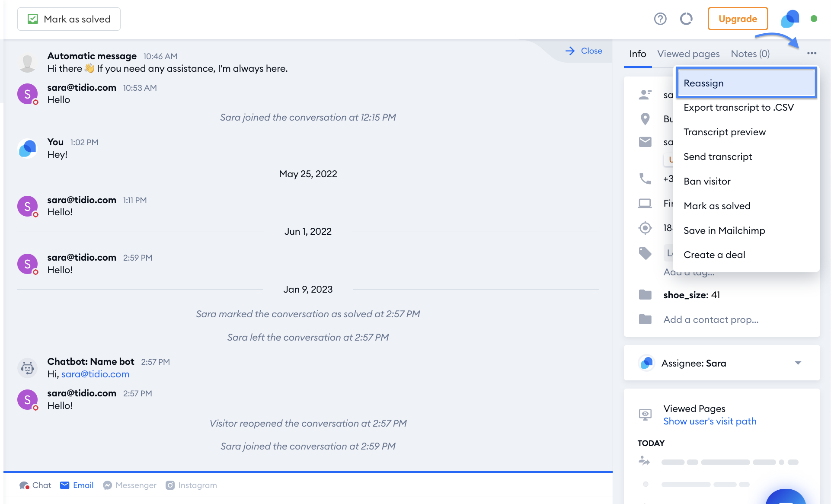Click the sara@tidio.com link in chatbot message
This screenshot has height=504, width=831.
[x=95, y=374]
